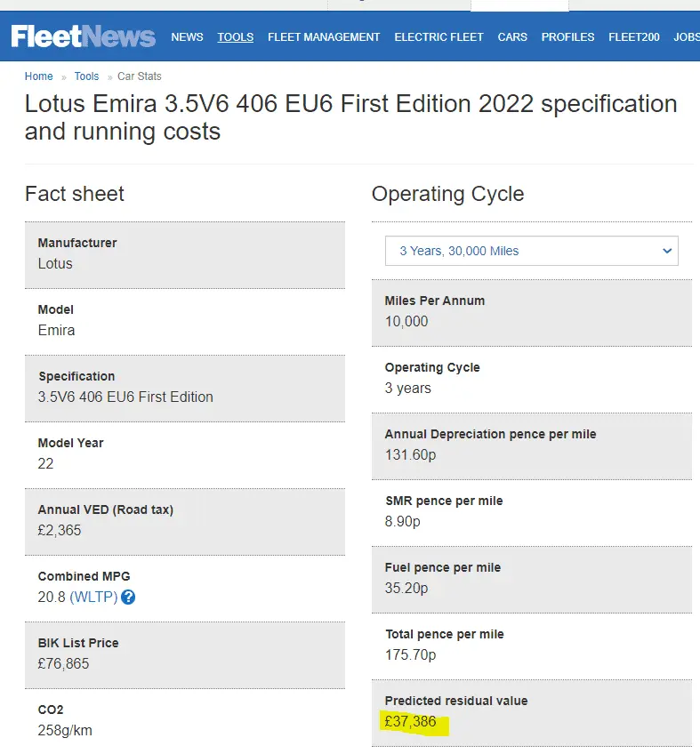The image size is (700, 754).
Task: Click the Car Stats breadcrumb
Action: [140, 76]
